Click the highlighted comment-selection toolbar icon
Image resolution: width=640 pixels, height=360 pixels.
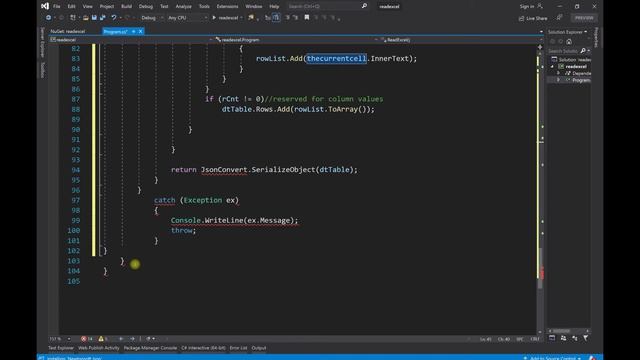pos(276,18)
